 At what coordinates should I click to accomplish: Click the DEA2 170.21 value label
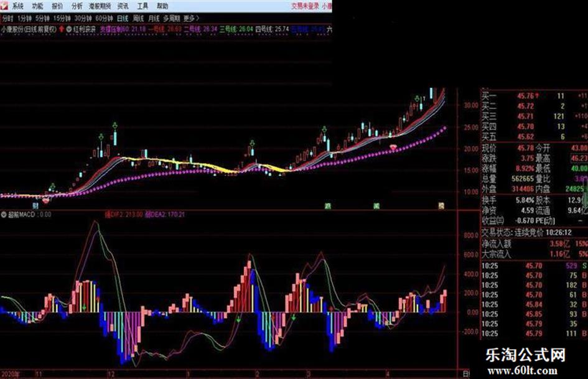(x=165, y=215)
